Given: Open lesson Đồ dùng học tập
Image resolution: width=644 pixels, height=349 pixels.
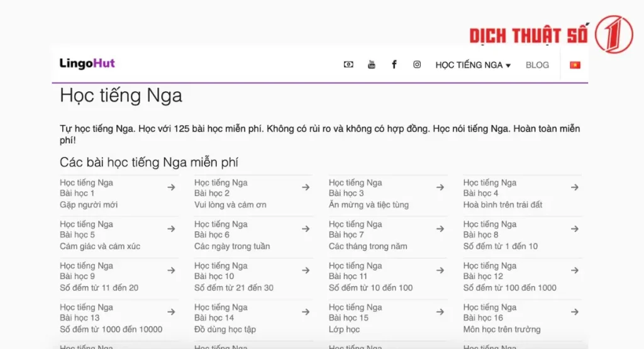Looking at the screenshot, I should [225, 329].
